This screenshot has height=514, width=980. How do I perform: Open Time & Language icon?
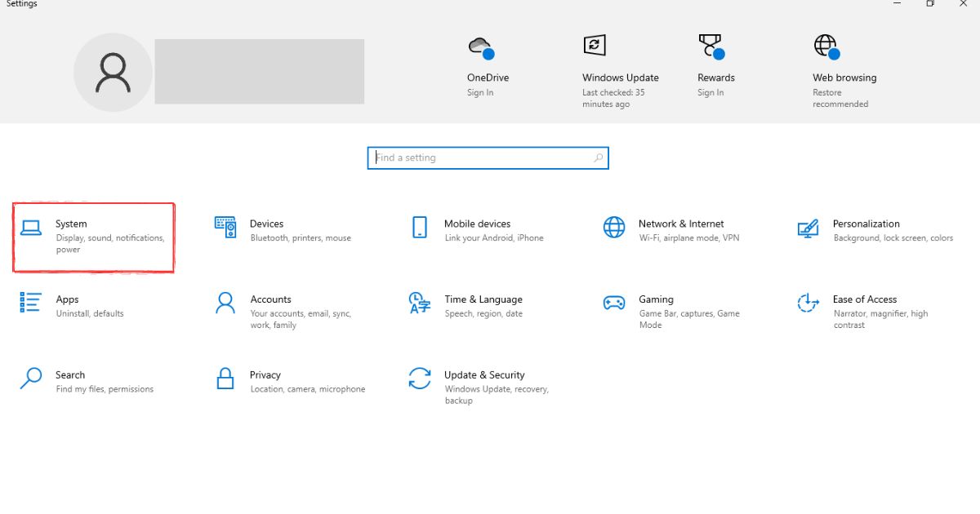pos(420,303)
